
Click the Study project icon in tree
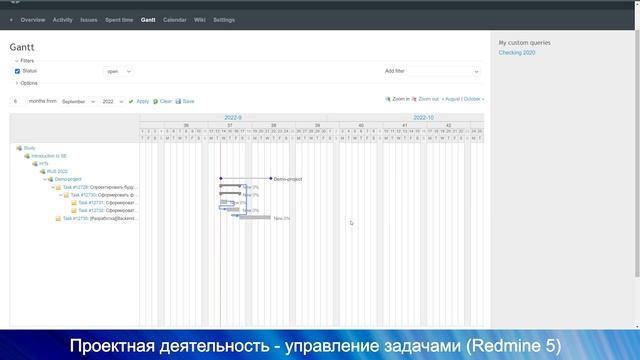pos(19,148)
